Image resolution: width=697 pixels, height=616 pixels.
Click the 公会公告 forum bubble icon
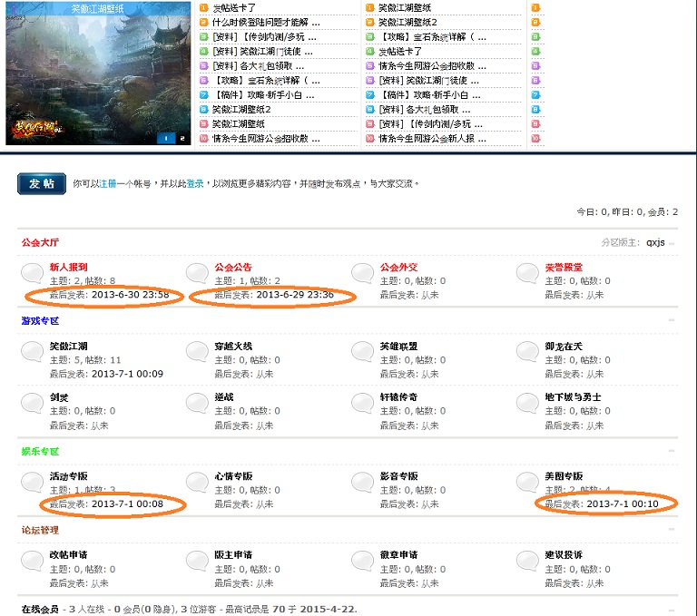coord(197,272)
